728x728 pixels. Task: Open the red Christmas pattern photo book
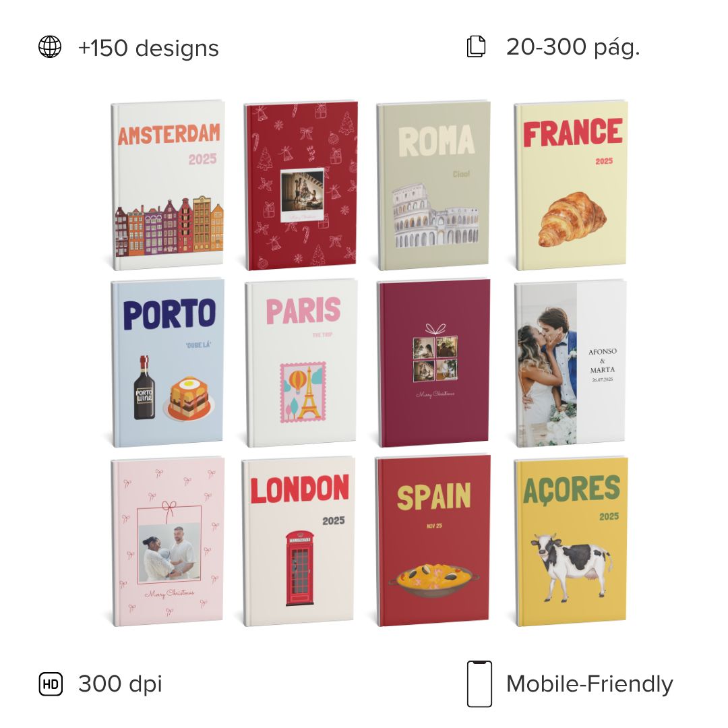pyautogui.click(x=301, y=185)
